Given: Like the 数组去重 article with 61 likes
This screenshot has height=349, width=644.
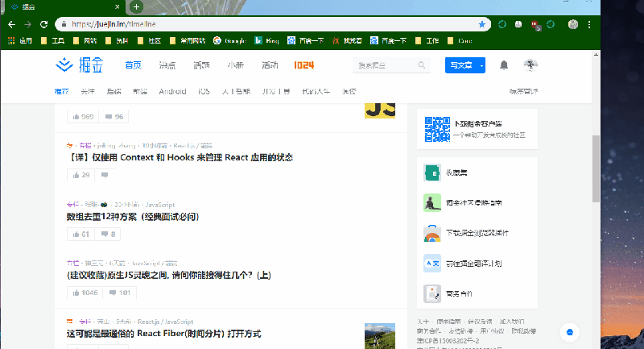Looking at the screenshot, I should (81, 235).
